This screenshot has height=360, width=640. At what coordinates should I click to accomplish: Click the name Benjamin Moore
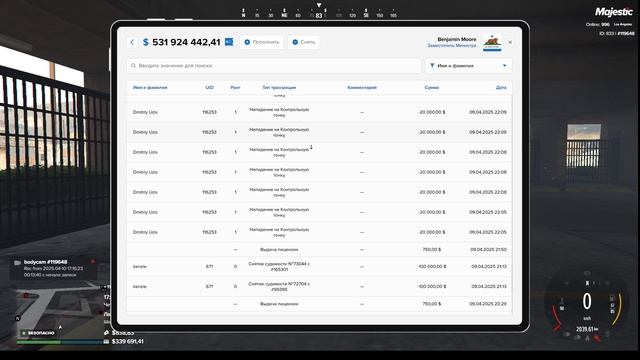click(x=457, y=39)
